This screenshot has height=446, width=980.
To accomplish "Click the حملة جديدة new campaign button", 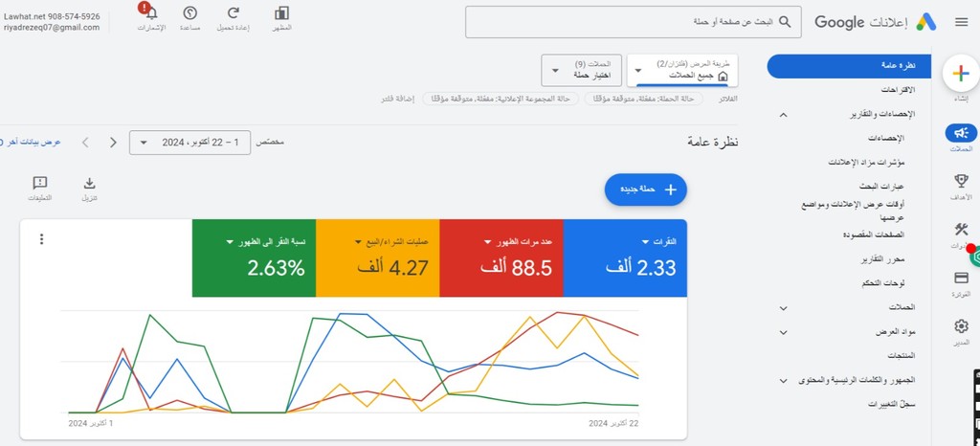I will 646,190.
